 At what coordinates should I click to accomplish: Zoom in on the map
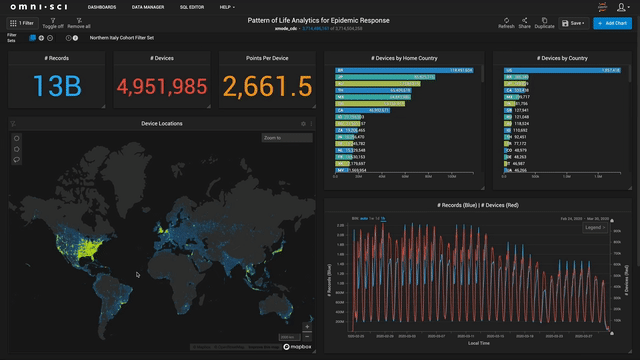[307, 327]
